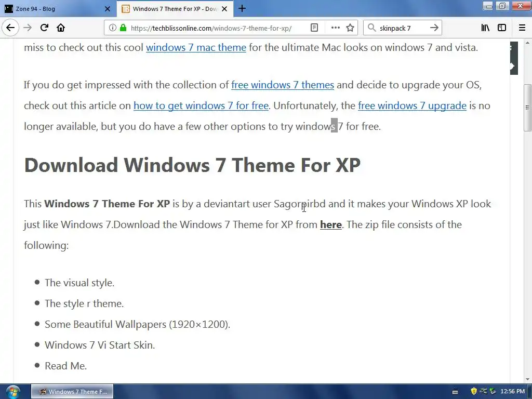
Task: Open a new tab with plus
Action: 242,8
